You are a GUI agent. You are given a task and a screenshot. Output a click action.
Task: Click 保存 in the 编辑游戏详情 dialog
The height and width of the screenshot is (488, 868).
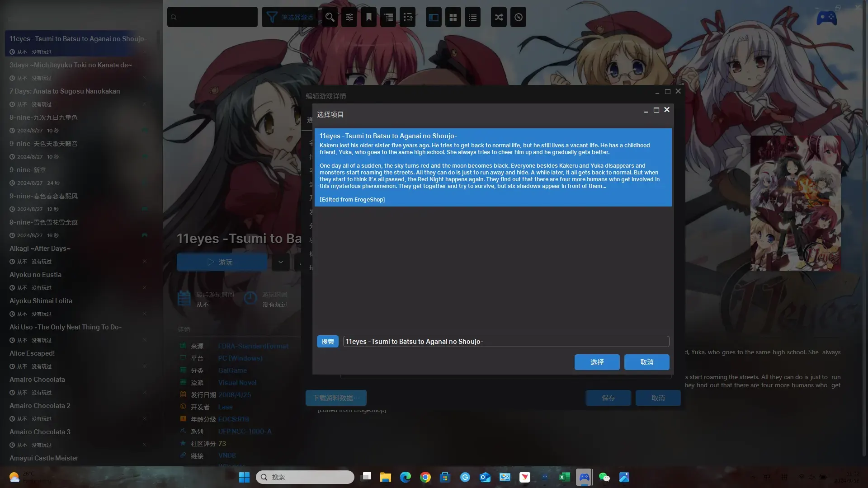click(x=608, y=398)
